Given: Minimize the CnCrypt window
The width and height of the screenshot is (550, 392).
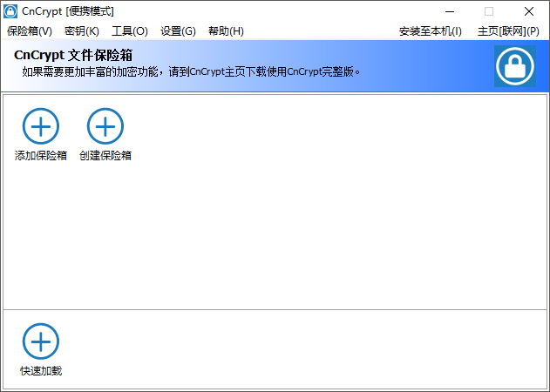Looking at the screenshot, I should coord(449,11).
